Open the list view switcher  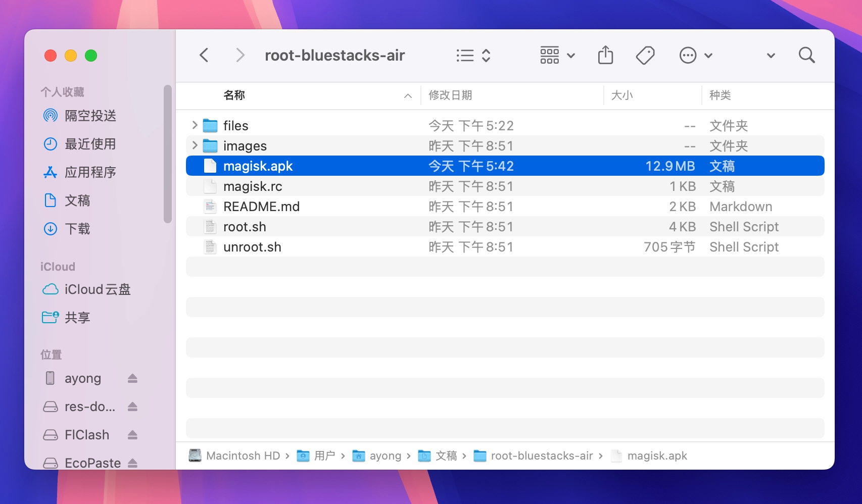pos(473,55)
